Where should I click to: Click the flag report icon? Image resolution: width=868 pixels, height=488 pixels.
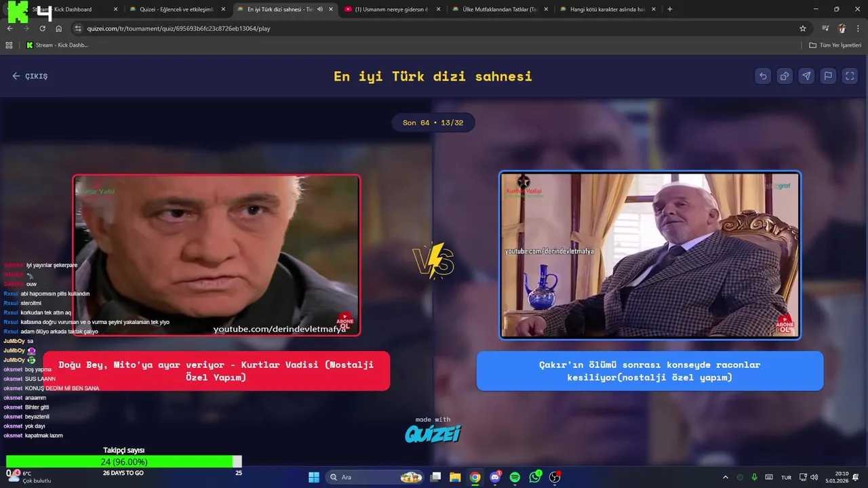[828, 76]
